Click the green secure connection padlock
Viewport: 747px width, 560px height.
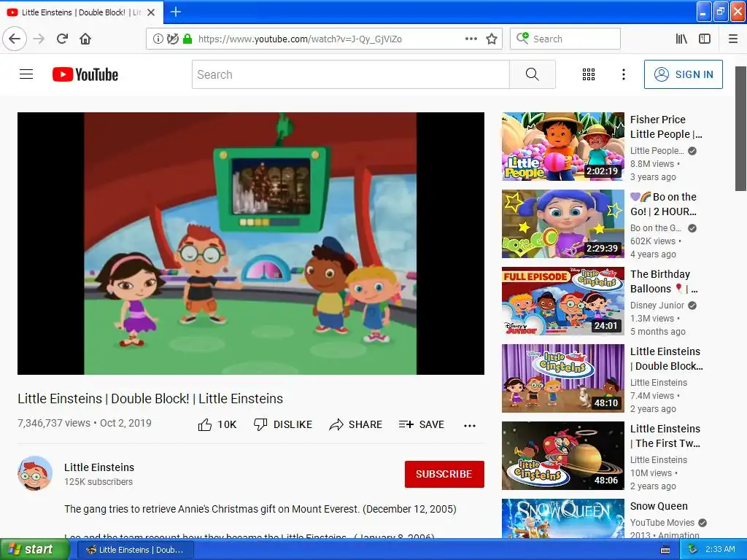click(187, 39)
